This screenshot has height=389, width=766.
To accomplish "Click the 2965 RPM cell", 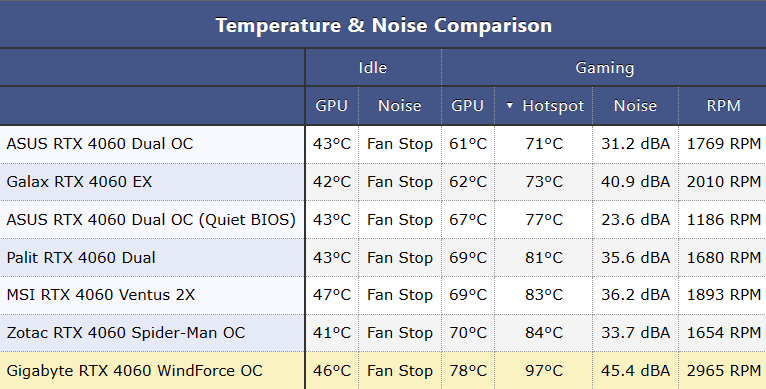I will [x=723, y=370].
